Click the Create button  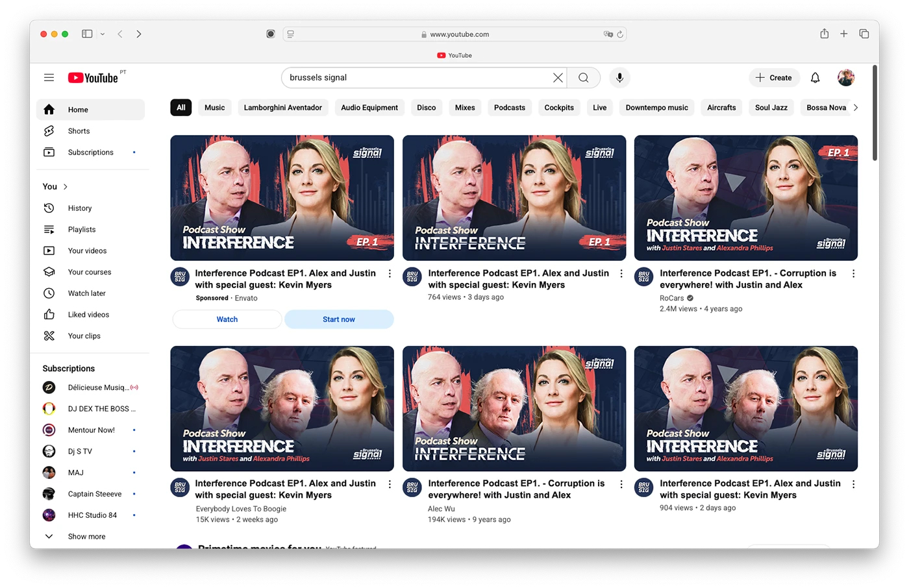[774, 78]
